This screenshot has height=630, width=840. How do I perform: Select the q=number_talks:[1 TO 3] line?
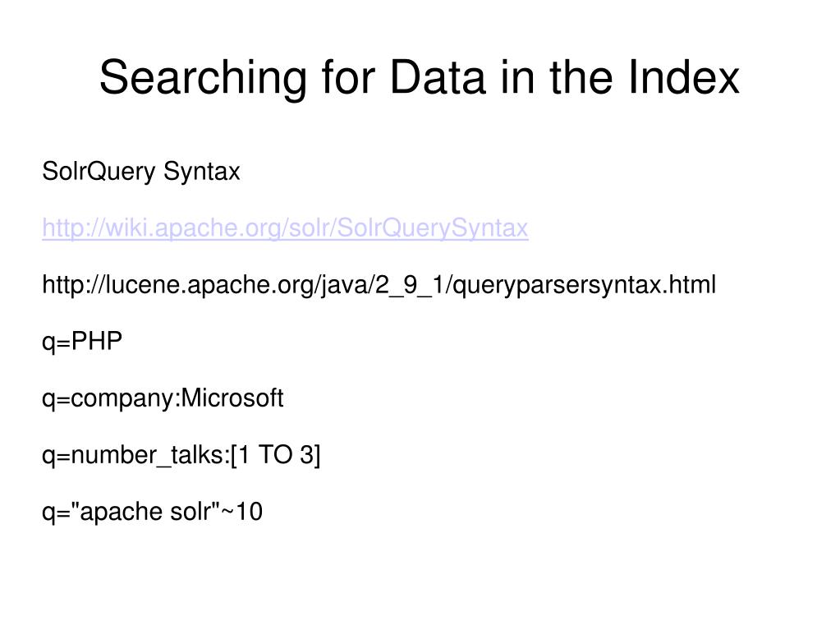tap(181, 455)
